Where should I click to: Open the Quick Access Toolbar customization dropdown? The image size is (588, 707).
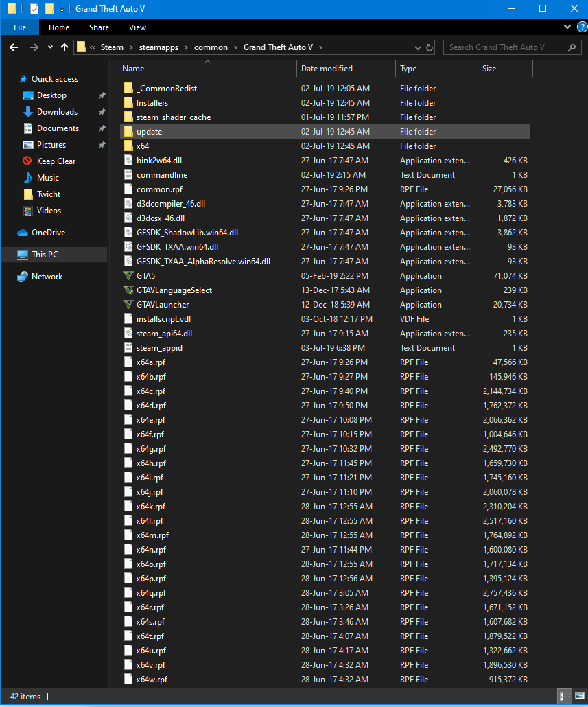[x=61, y=9]
